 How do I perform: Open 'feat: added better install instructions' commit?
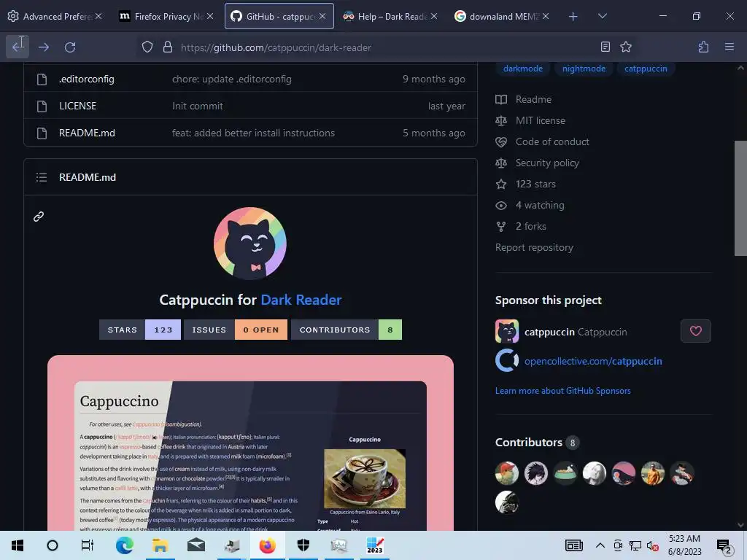pos(253,133)
